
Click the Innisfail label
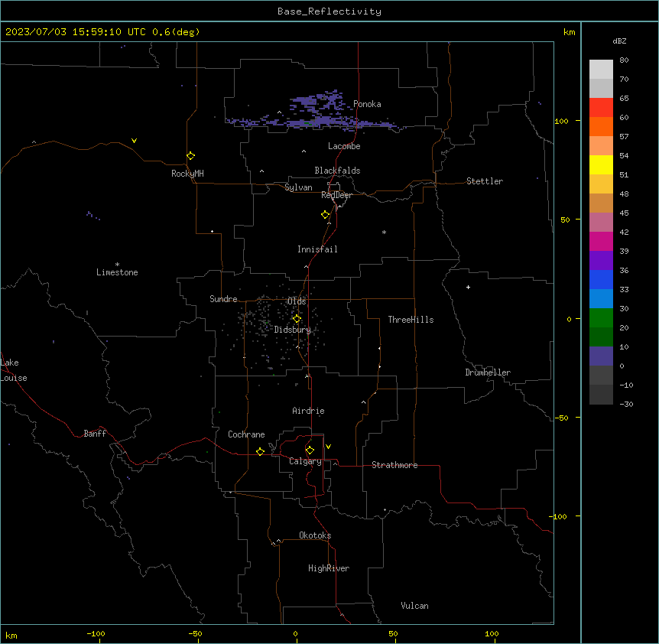[317, 249]
